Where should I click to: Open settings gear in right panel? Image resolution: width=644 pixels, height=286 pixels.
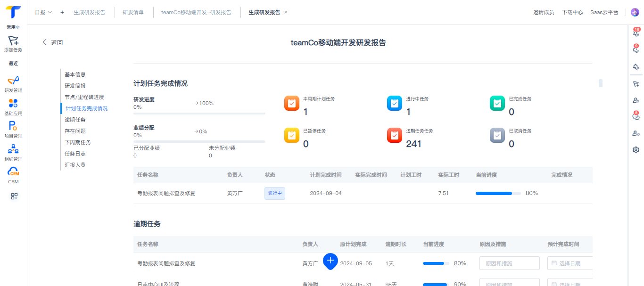636,150
